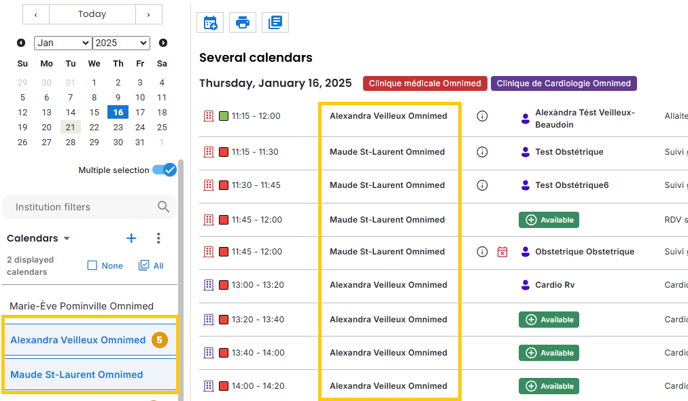This screenshot has height=401, width=688.
Task: Click Available button in 11:45 - 12:00 row
Action: pos(549,220)
